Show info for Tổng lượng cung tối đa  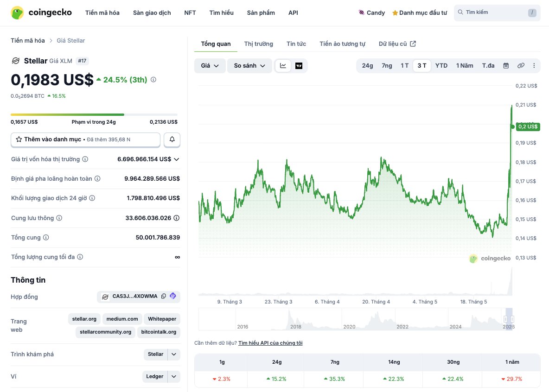point(80,257)
